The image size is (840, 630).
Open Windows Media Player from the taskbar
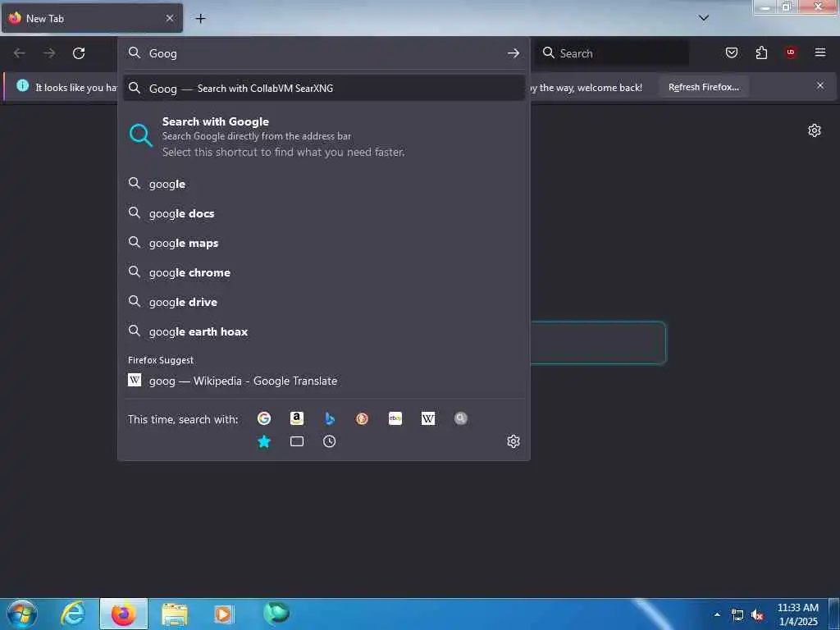point(224,614)
